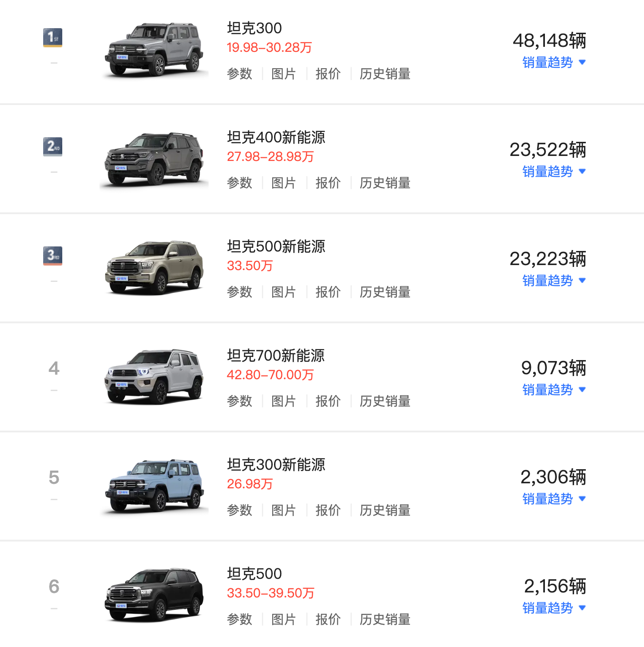Check 报价 for 坦克500新能源
Viewport: 644px width, 647px height.
(x=328, y=292)
